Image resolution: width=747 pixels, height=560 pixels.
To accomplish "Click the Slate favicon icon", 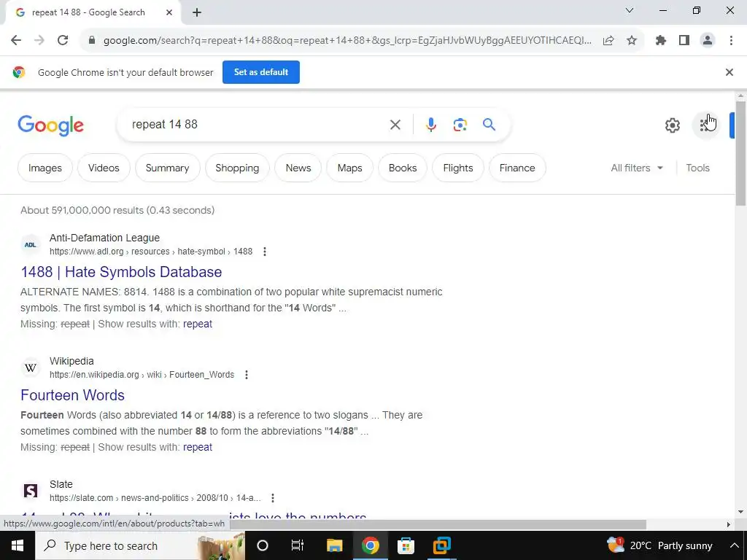I will (31, 491).
